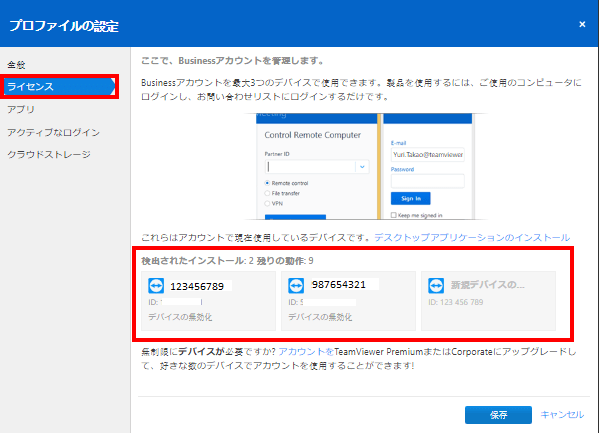Click the ID: 123 456 789 text
600x433 pixels.
(455, 302)
